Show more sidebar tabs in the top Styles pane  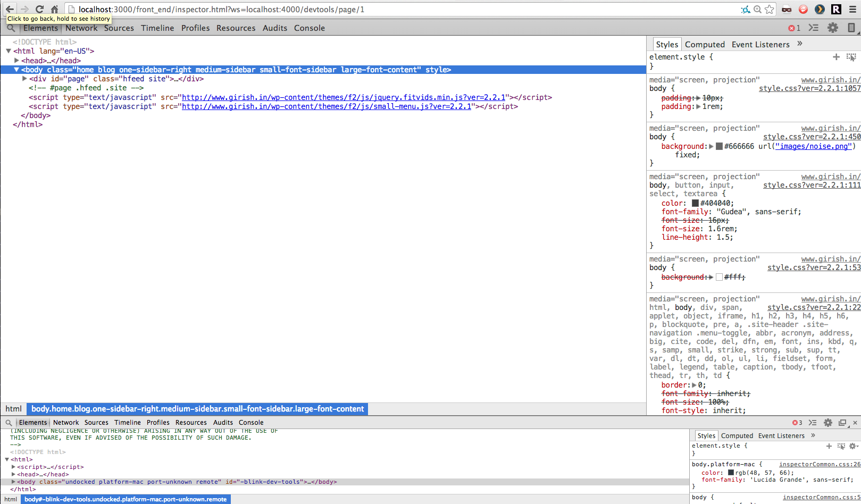800,44
